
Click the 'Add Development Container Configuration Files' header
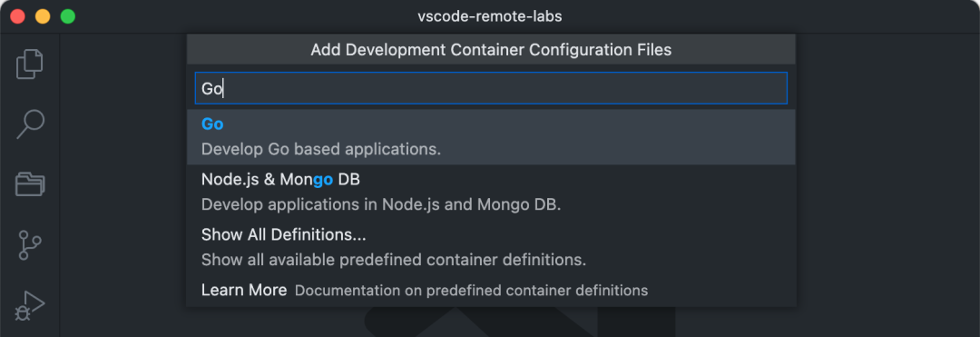[491, 49]
